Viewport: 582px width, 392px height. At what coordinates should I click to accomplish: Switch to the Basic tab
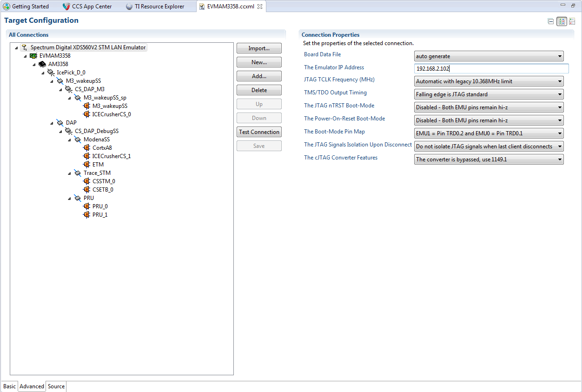click(9, 386)
